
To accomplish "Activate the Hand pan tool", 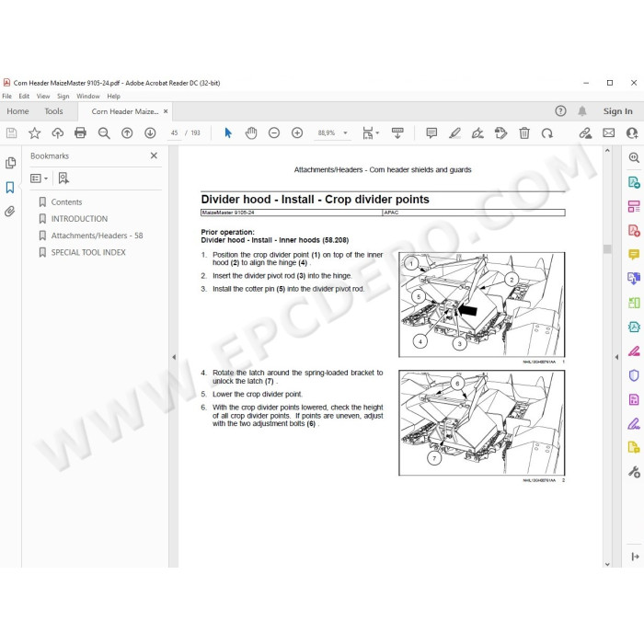I will (251, 133).
